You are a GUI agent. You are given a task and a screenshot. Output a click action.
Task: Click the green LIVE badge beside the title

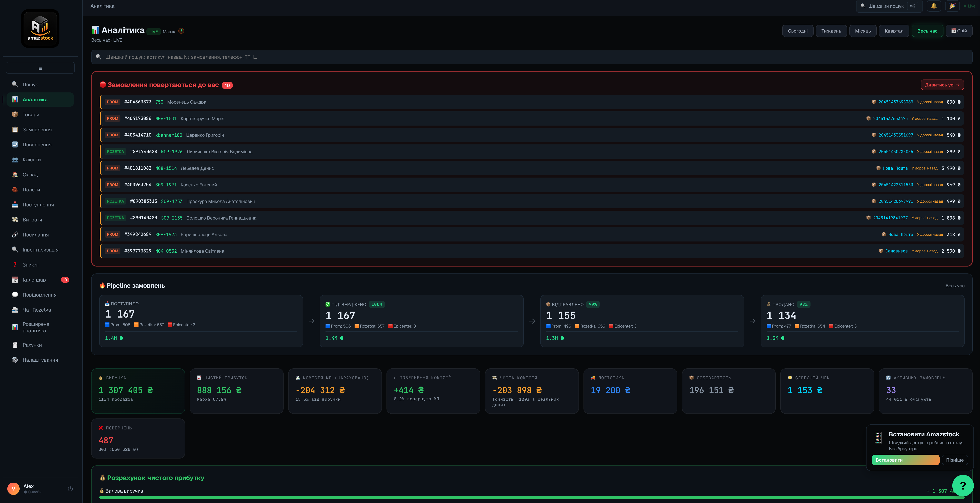(153, 32)
